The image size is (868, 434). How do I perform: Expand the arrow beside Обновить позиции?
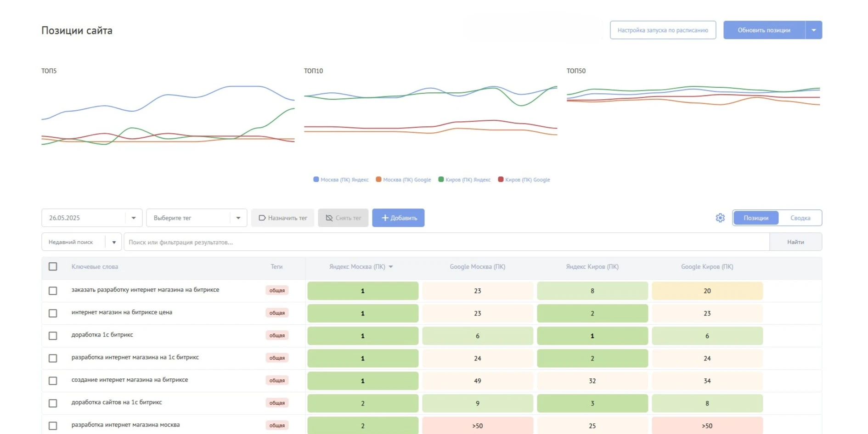coord(814,30)
